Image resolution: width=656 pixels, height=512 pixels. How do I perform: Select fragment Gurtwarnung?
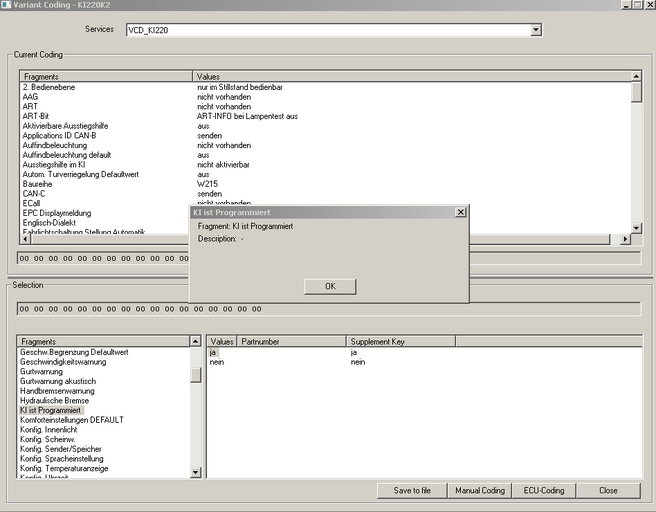pos(41,371)
